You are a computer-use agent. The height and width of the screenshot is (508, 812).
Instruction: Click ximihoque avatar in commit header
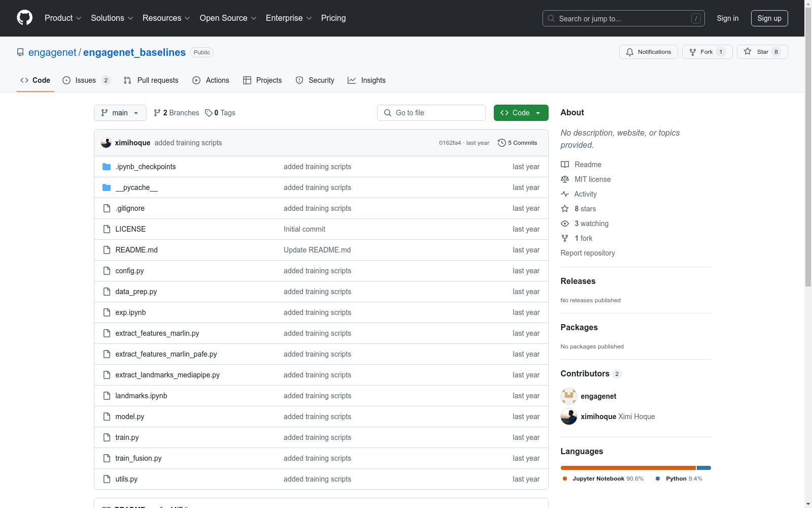click(x=106, y=143)
